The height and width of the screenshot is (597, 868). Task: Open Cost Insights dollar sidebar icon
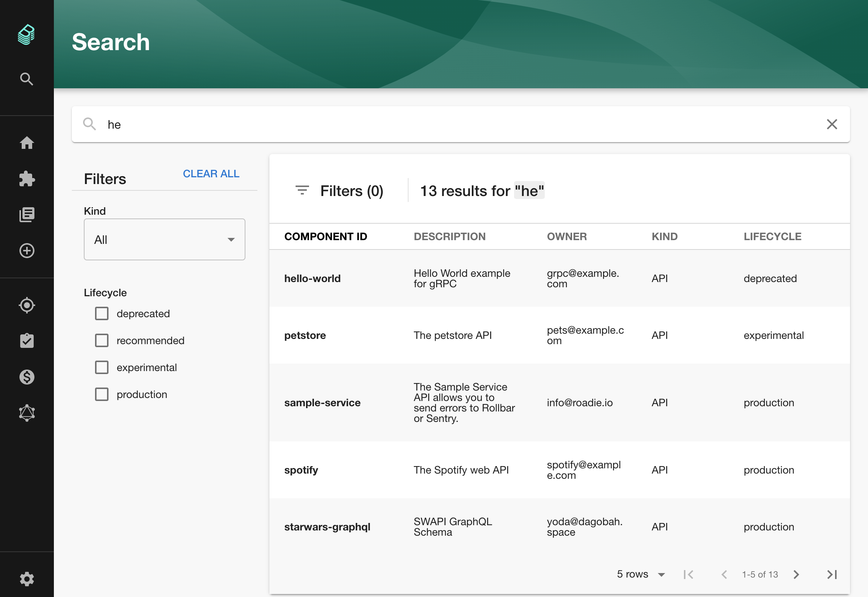(x=27, y=377)
